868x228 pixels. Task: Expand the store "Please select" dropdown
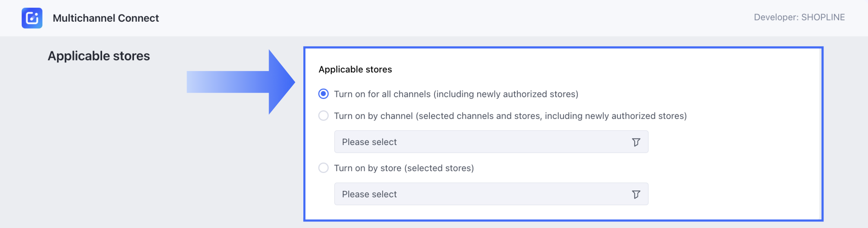point(491,194)
